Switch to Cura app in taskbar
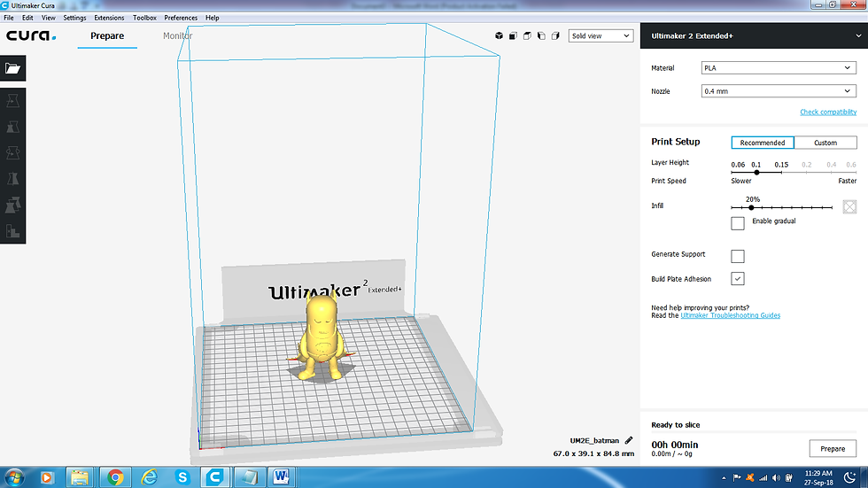This screenshot has width=868, height=488. [214, 477]
